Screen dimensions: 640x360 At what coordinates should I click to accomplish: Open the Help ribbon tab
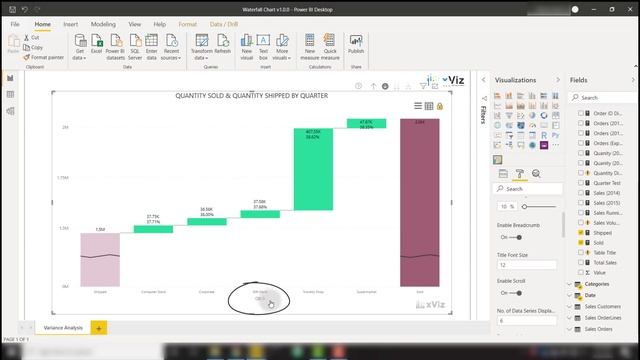click(x=160, y=24)
